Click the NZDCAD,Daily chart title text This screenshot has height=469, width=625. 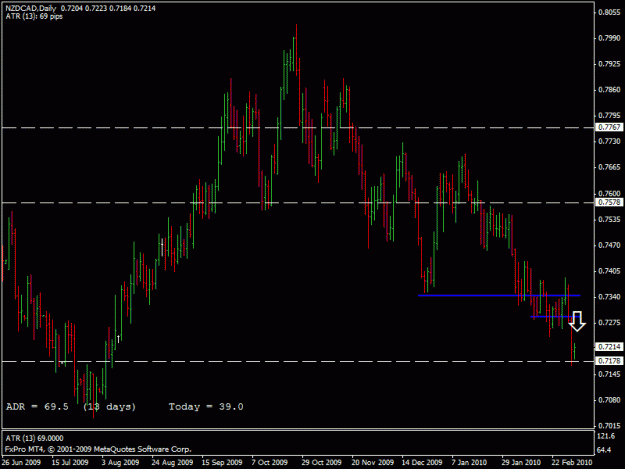pyautogui.click(x=31, y=8)
